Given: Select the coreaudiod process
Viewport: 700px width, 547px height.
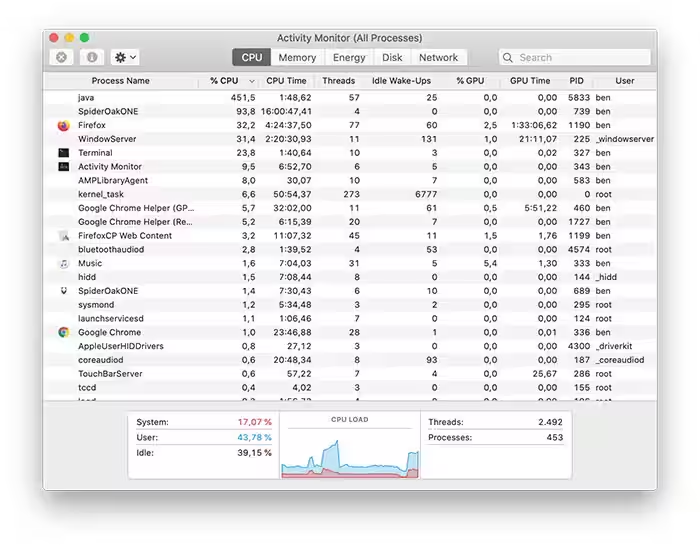Looking at the screenshot, I should [350, 360].
